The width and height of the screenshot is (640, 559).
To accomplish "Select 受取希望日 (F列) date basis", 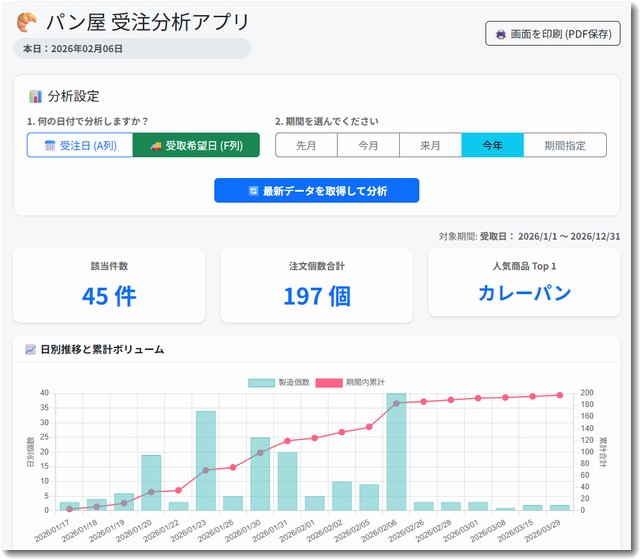I will (196, 145).
